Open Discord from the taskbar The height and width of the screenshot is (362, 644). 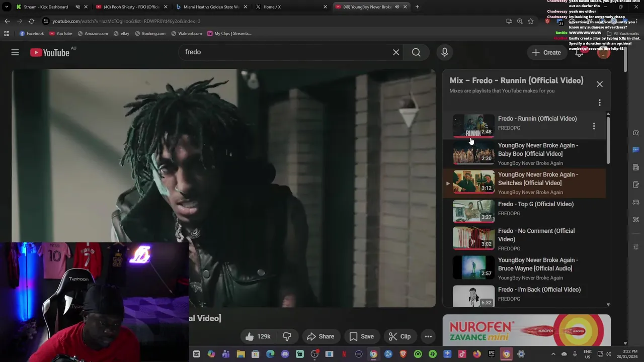point(285,354)
